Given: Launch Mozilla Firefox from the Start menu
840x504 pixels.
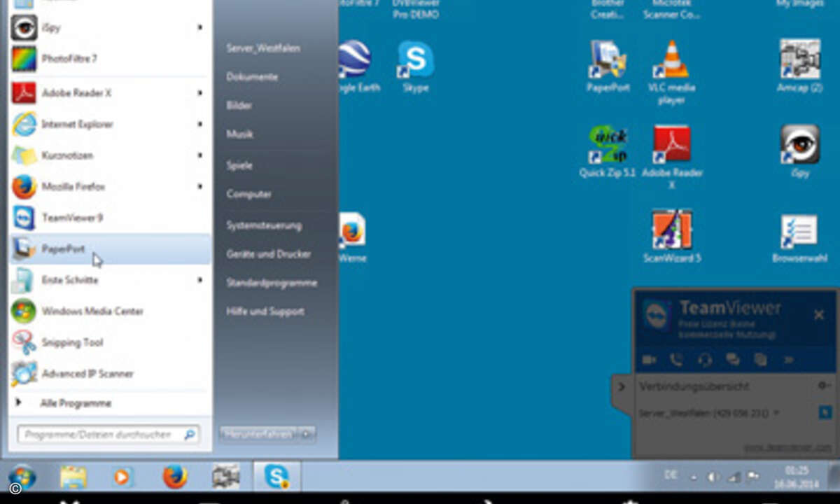Looking at the screenshot, I should click(x=108, y=187).
